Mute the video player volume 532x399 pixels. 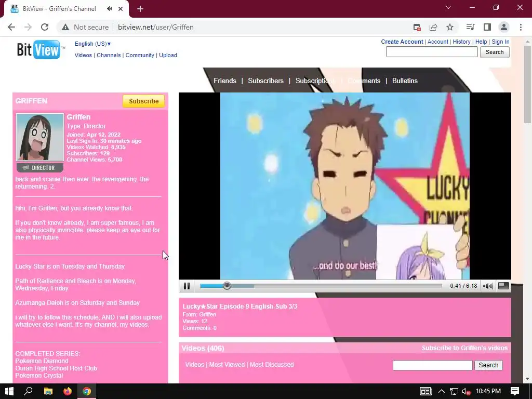[488, 286]
